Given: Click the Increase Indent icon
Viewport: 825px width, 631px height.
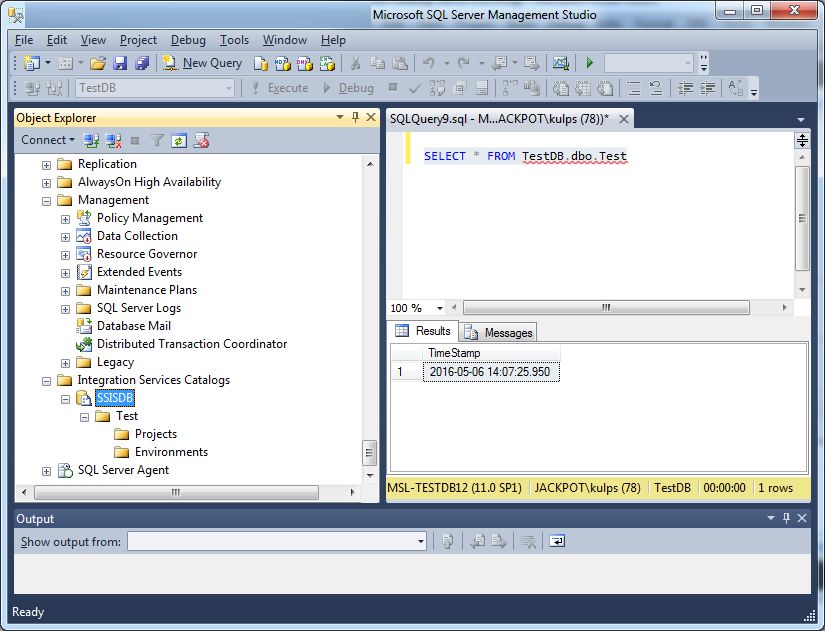Looking at the screenshot, I should [x=707, y=88].
